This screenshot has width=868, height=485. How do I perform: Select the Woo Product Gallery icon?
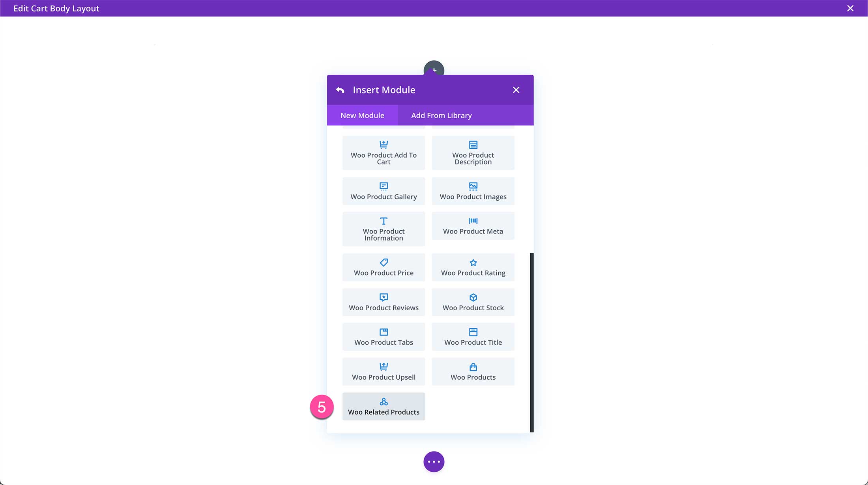pos(384,186)
